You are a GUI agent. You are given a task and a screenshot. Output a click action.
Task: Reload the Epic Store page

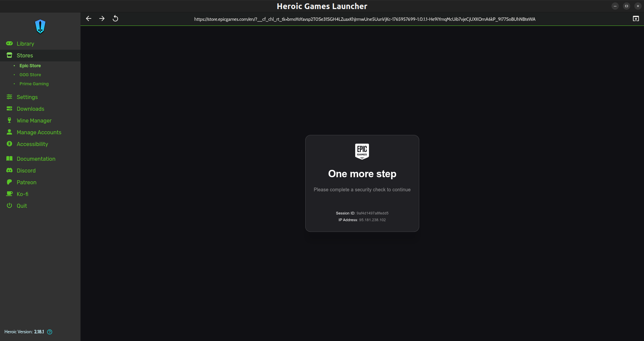pos(115,18)
